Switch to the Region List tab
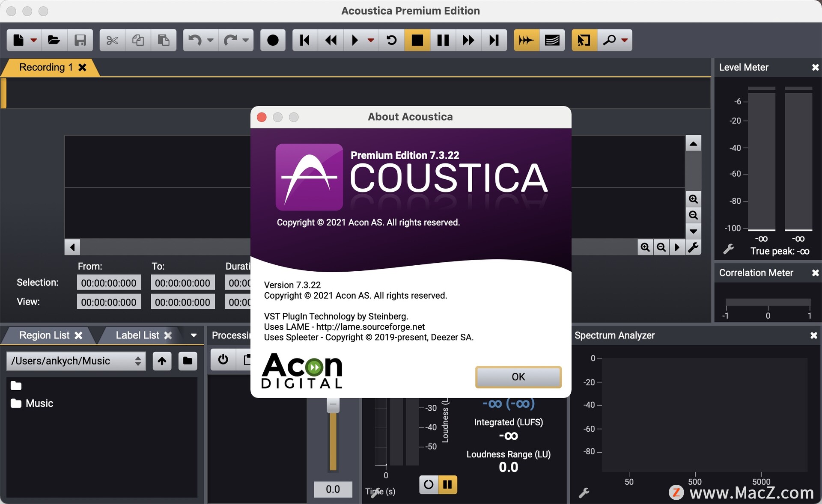This screenshot has width=822, height=504. (x=44, y=335)
